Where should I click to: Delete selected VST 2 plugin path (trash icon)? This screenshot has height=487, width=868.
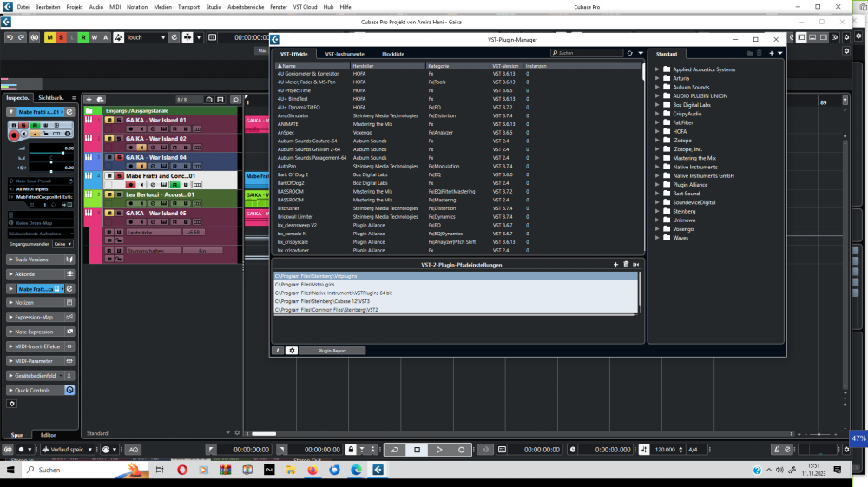[626, 265]
